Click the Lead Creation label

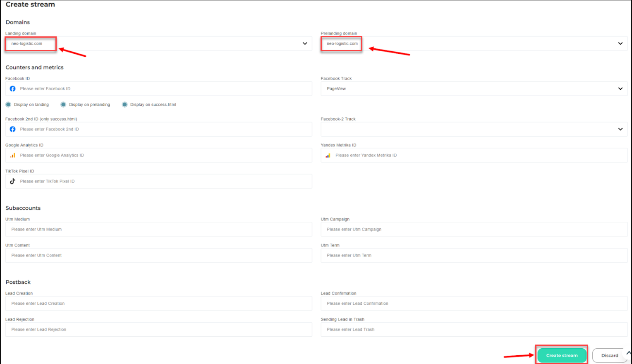pos(19,293)
